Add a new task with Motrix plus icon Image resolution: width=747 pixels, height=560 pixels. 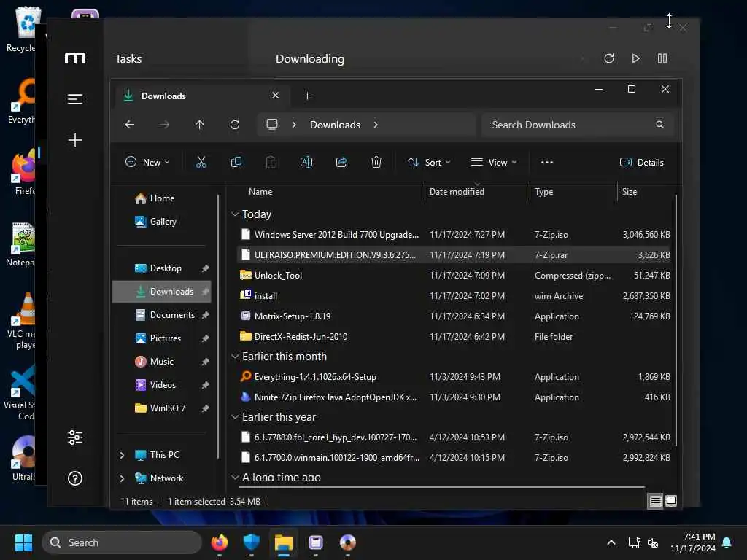click(75, 140)
